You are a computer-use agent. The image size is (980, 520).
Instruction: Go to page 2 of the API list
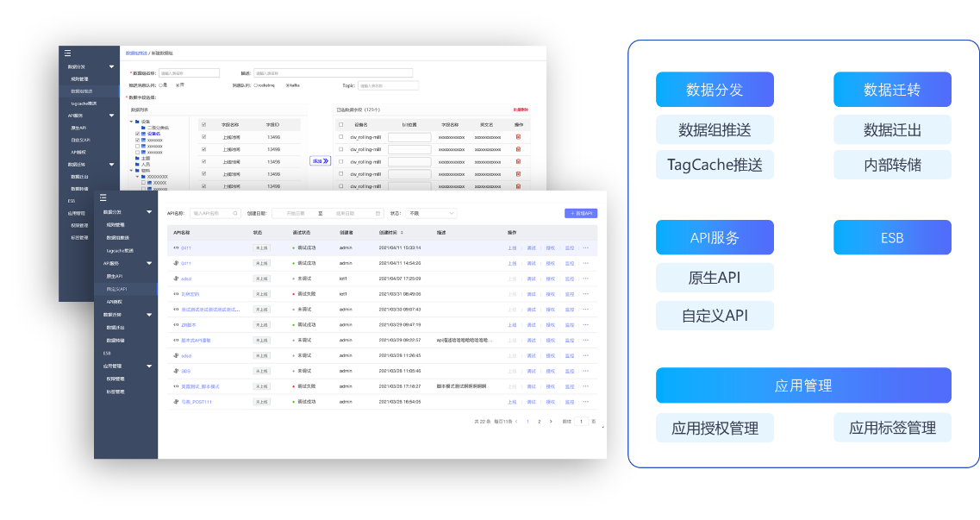coord(540,421)
